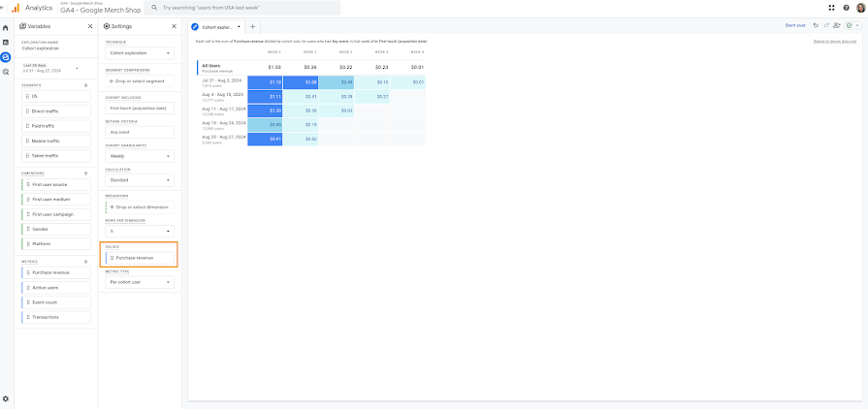
Task: Open the Calculation Standard dropdown
Action: click(140, 180)
